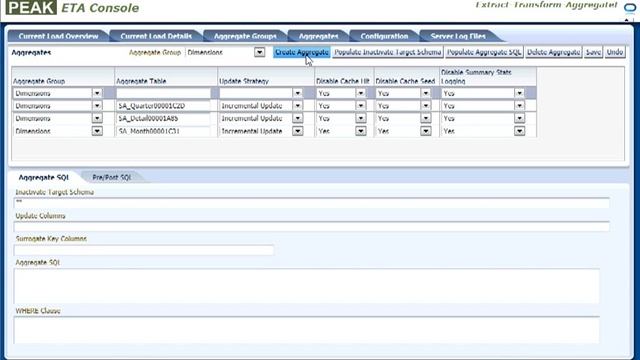640x360 pixels.
Task: Open Summary Stats Logging dropdown for SA_Month00001C31
Action: click(x=519, y=131)
